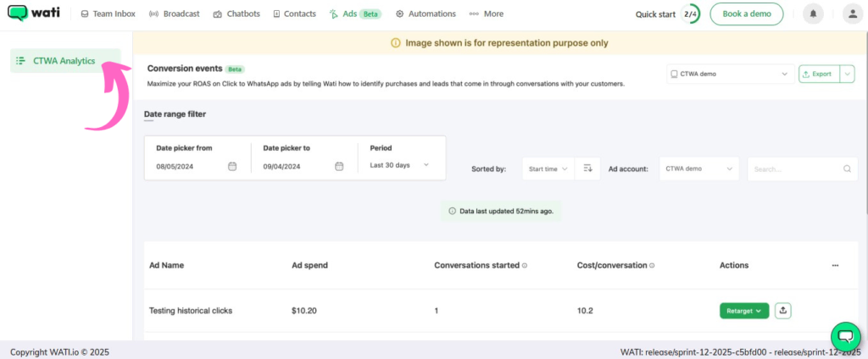Click the calendar icon in Date picker from
The image size is (868, 359).
[x=232, y=166]
